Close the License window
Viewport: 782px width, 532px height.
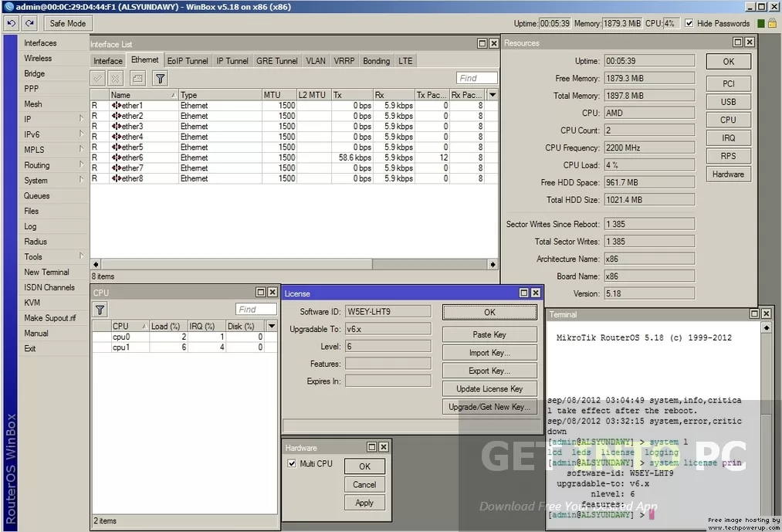(536, 293)
